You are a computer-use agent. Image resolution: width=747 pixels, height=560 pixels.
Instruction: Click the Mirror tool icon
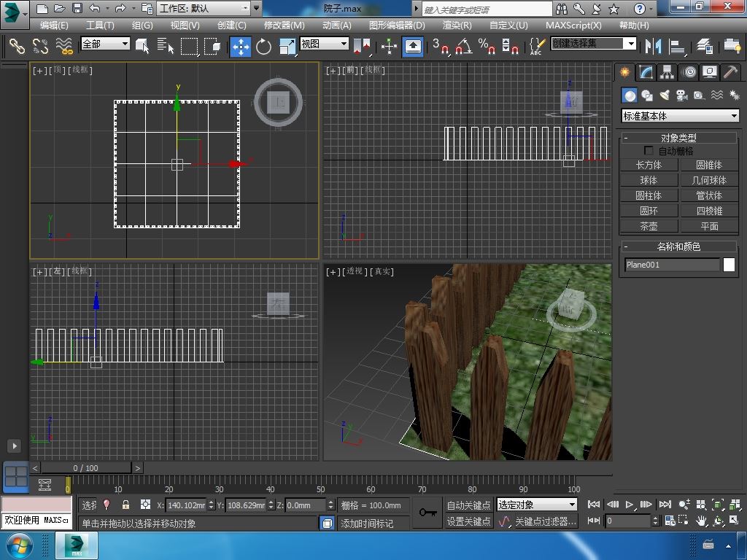[x=651, y=47]
